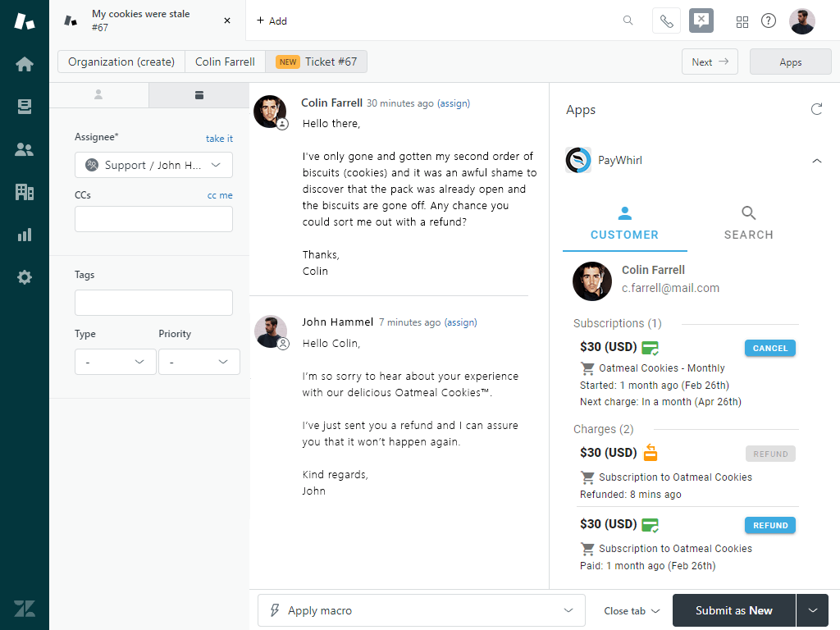Click the 'take it' link
840x630 pixels.
[x=219, y=139]
